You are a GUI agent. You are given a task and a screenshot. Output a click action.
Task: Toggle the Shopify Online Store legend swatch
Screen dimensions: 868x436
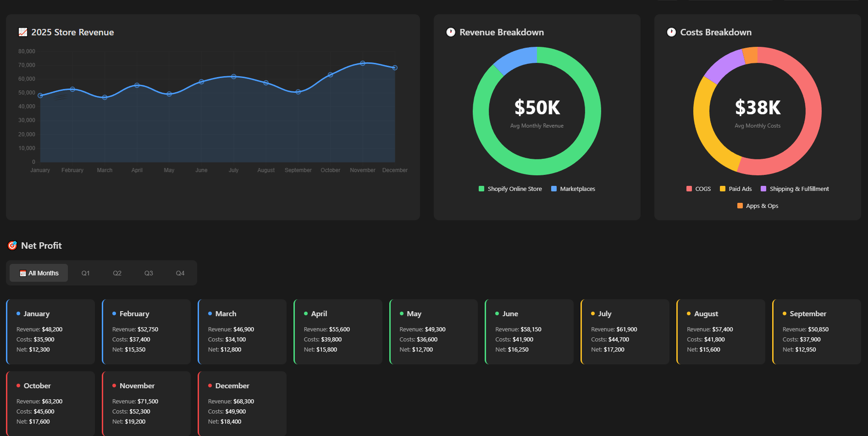pyautogui.click(x=481, y=189)
